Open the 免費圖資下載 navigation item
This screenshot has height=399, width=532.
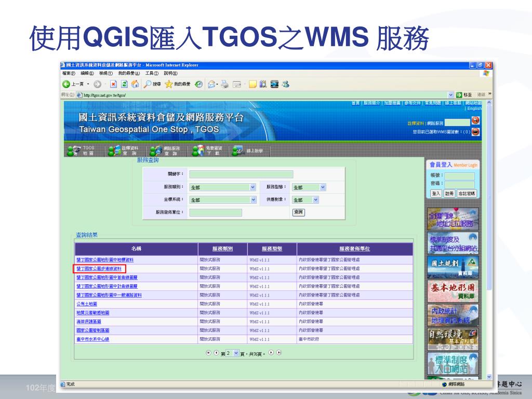click(207, 150)
